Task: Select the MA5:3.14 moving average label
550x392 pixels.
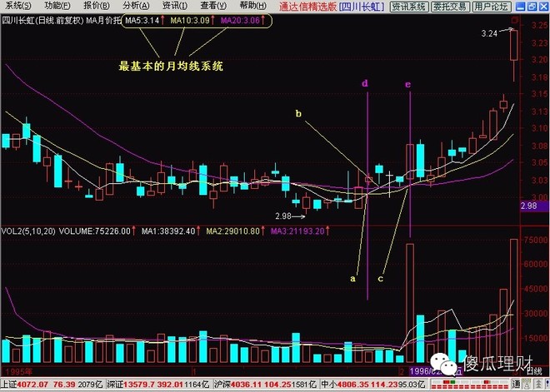Action: click(142, 21)
